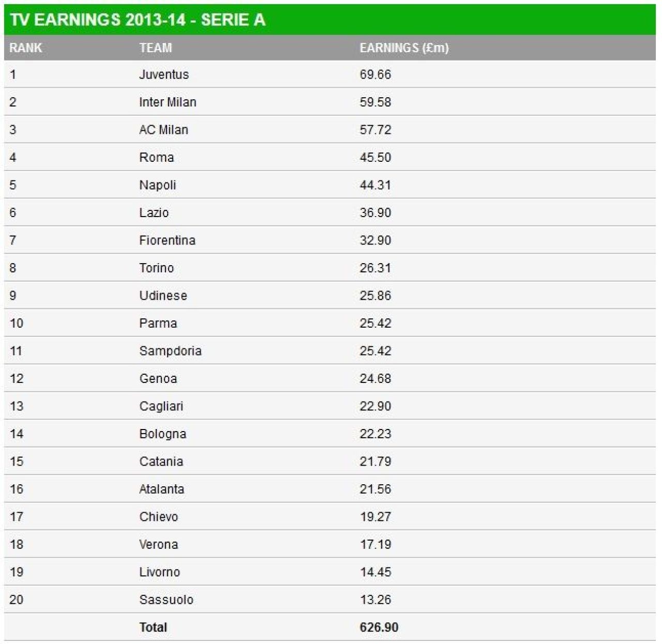Click Parma's earnings value 25.42
The height and width of the screenshot is (644, 662).
375,323
